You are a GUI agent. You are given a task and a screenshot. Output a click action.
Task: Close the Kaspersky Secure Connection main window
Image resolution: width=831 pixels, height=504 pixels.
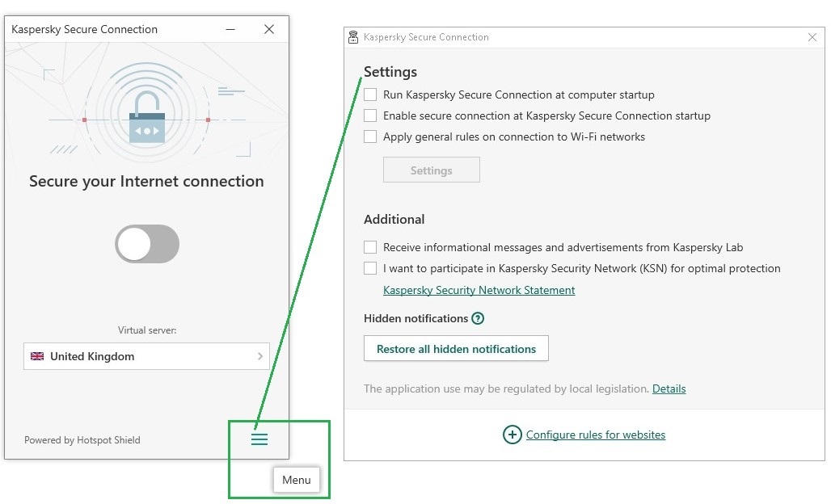(x=269, y=30)
